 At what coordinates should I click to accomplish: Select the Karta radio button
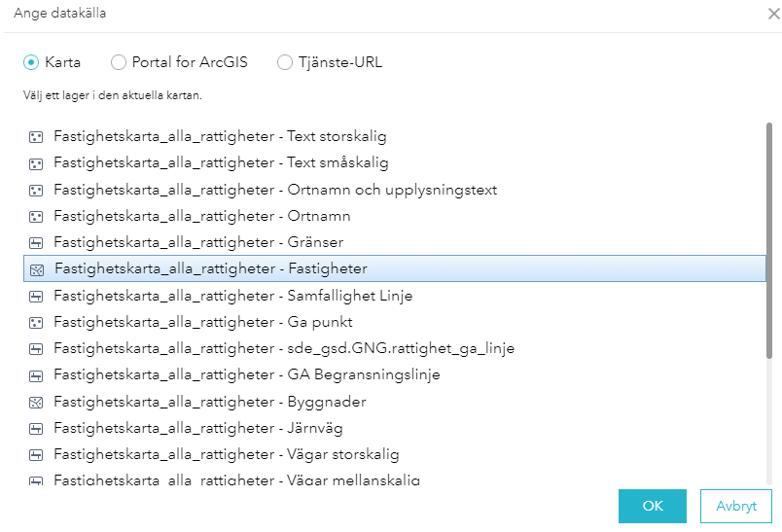[x=31, y=62]
